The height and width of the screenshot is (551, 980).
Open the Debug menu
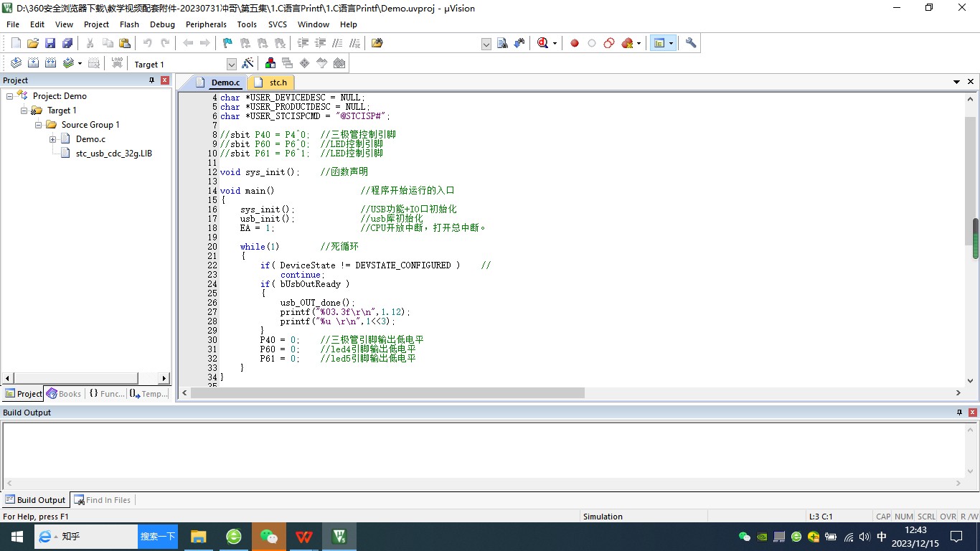[162, 24]
